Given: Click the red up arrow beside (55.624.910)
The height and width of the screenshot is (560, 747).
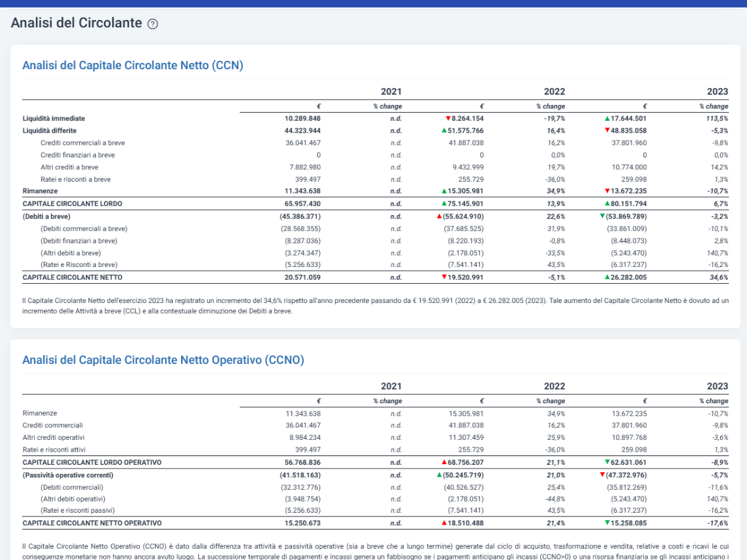Looking at the screenshot, I should (439, 216).
